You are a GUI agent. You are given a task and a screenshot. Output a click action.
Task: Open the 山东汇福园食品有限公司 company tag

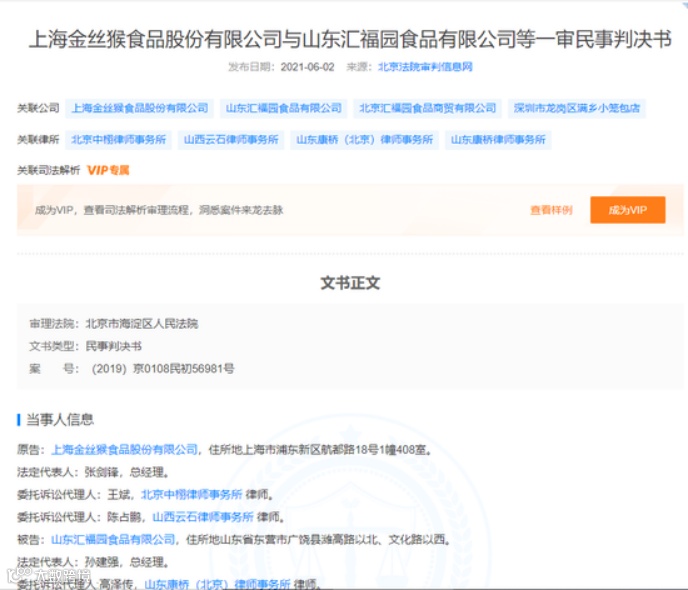click(x=283, y=108)
